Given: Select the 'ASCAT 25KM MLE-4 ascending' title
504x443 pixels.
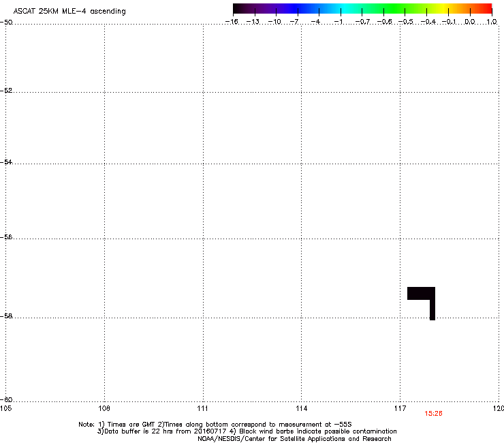Looking at the screenshot, I should 69,12.
